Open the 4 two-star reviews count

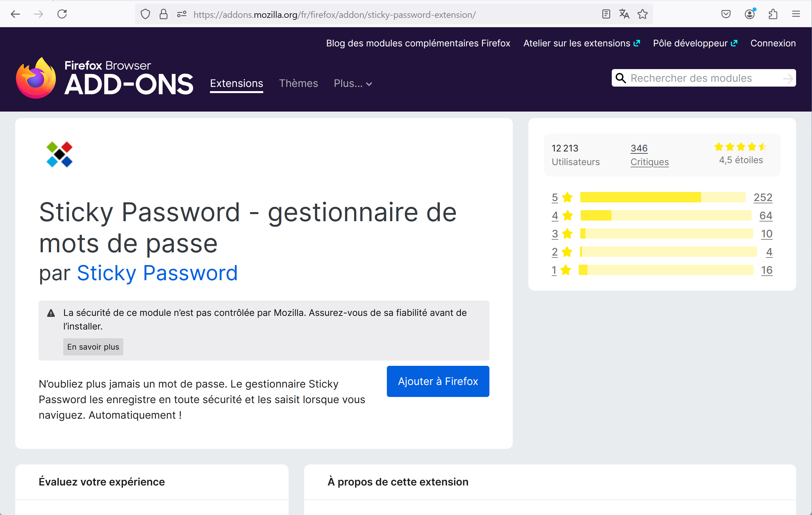click(x=769, y=252)
